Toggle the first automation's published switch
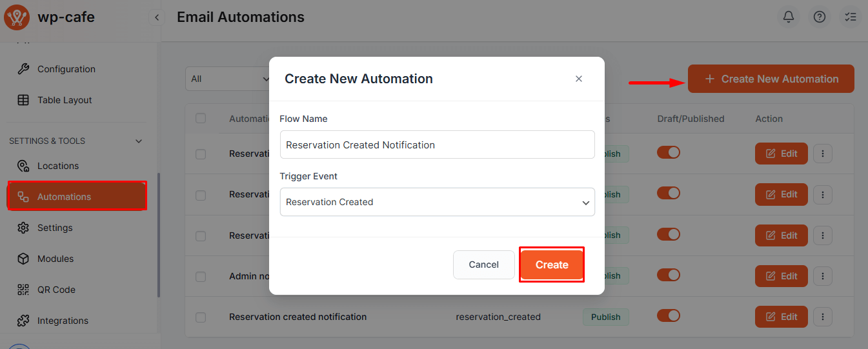868x349 pixels. point(669,153)
